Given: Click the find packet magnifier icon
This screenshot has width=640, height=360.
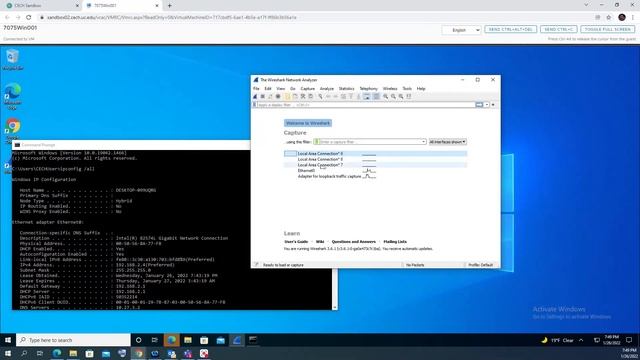Looking at the screenshot, I should 320,96.
